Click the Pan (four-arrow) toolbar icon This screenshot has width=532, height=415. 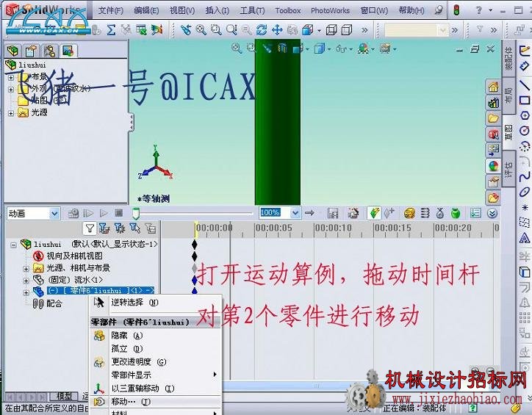277,30
